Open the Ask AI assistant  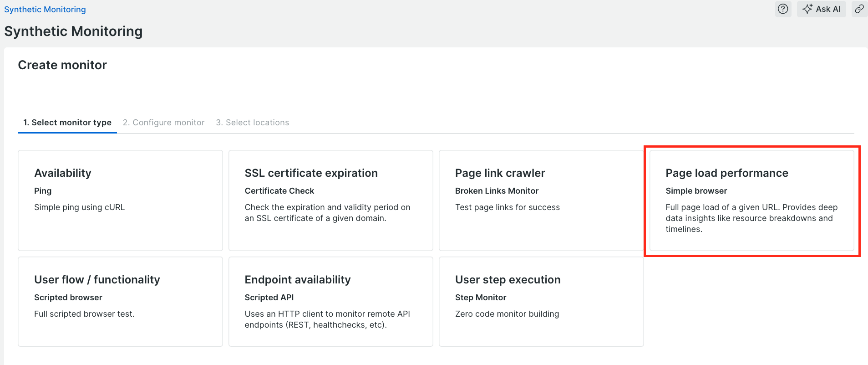point(822,9)
